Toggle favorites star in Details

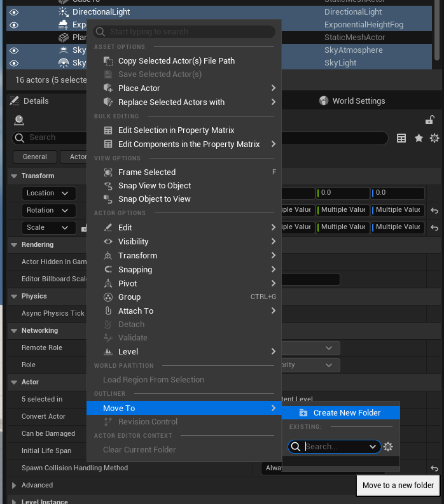click(x=419, y=138)
